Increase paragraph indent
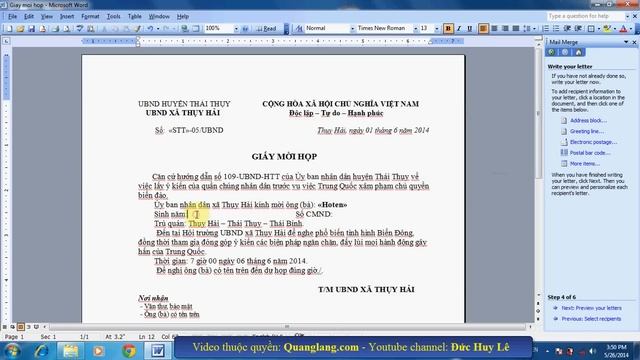The image size is (640, 360). 578,29
